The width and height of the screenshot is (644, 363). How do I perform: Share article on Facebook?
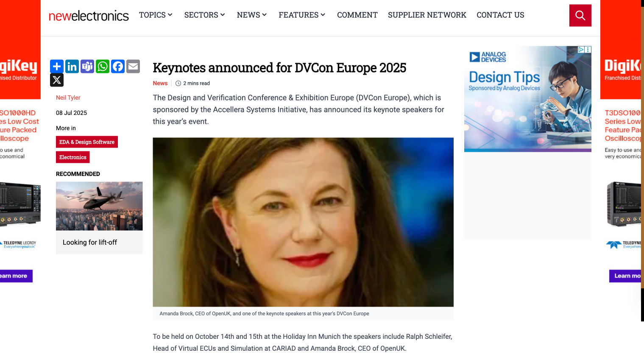pyautogui.click(x=118, y=67)
